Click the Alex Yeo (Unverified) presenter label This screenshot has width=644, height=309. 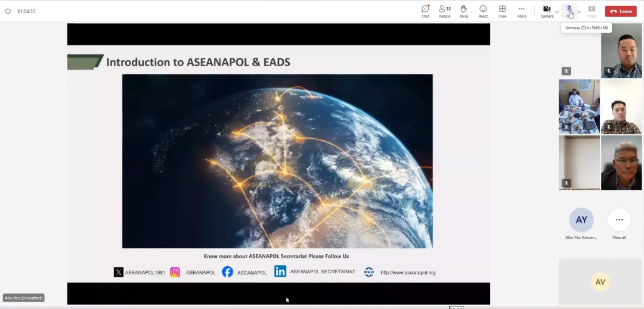coord(24,298)
